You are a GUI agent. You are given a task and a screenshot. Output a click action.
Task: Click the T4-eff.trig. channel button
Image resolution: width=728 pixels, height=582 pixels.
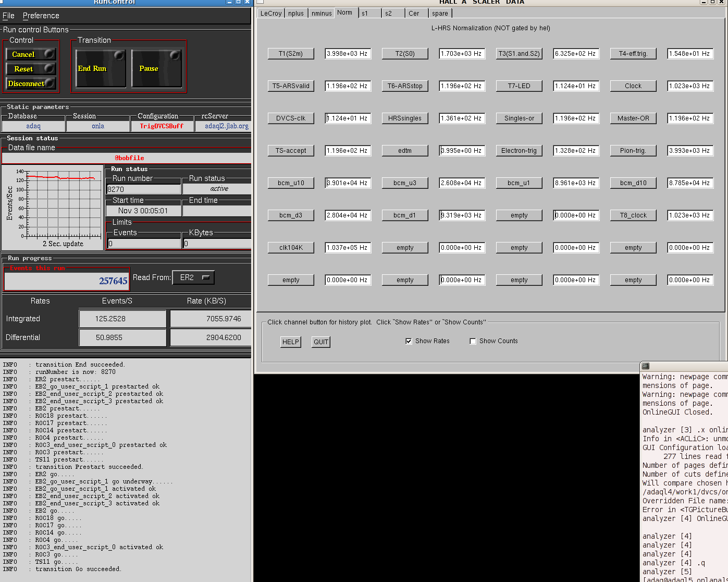tap(633, 54)
